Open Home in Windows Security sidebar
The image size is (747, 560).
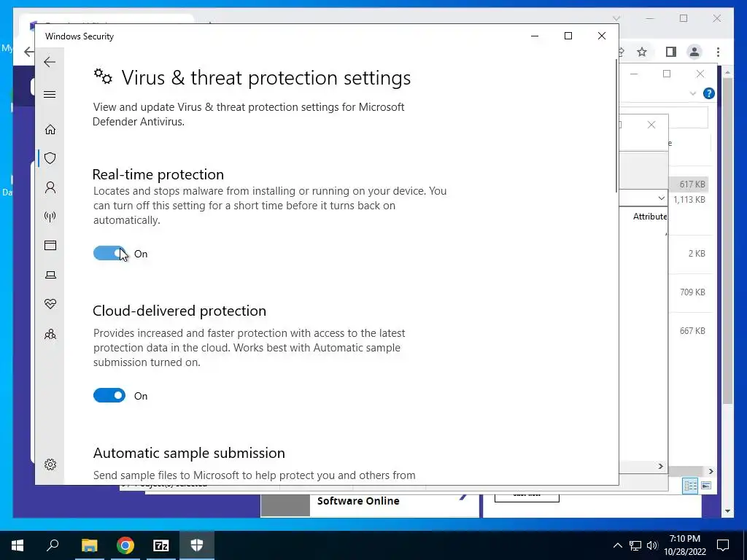click(50, 130)
